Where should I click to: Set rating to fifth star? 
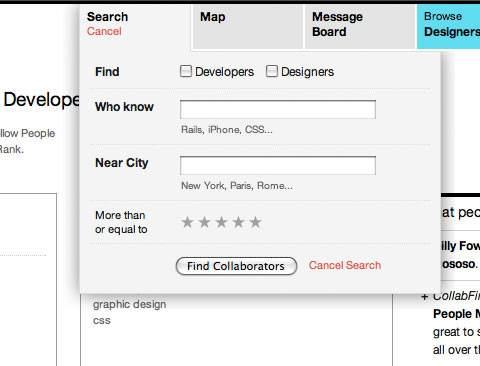click(x=255, y=222)
